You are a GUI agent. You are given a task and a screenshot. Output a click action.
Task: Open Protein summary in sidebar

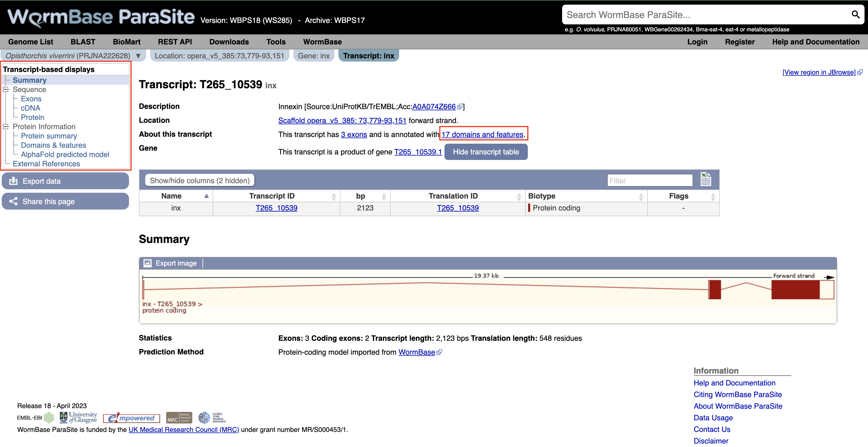click(49, 136)
